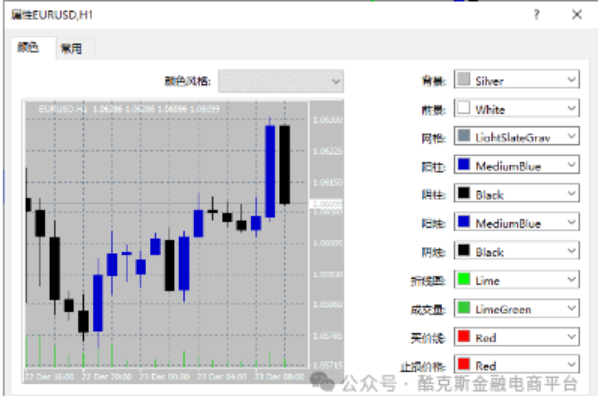
Task: Click the first Black color swatch
Action: pyautogui.click(x=464, y=193)
